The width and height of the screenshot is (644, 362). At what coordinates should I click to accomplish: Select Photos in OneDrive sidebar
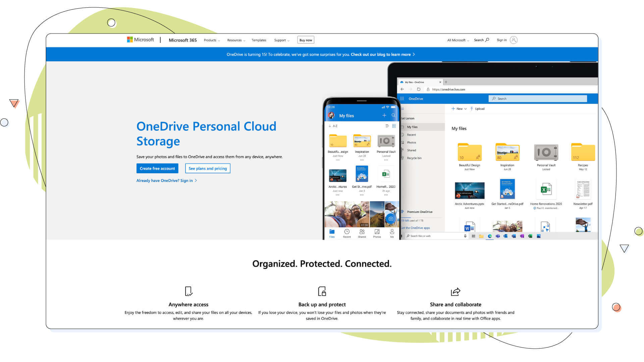(x=411, y=142)
